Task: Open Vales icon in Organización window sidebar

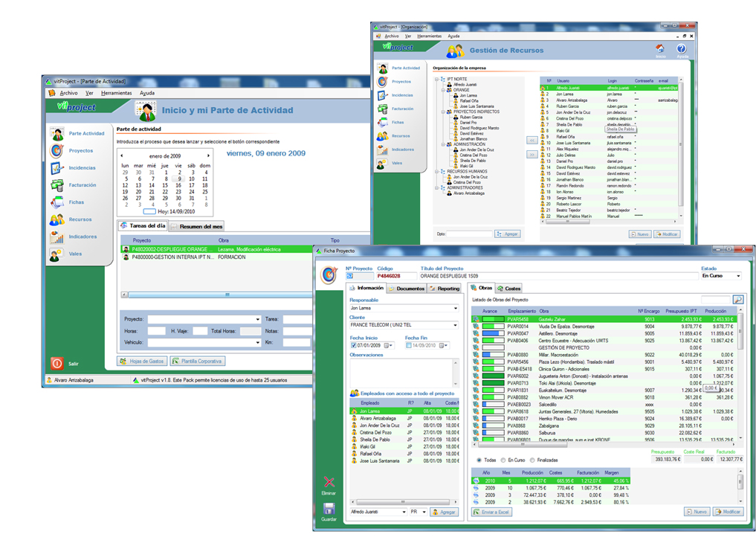Action: 383,164
